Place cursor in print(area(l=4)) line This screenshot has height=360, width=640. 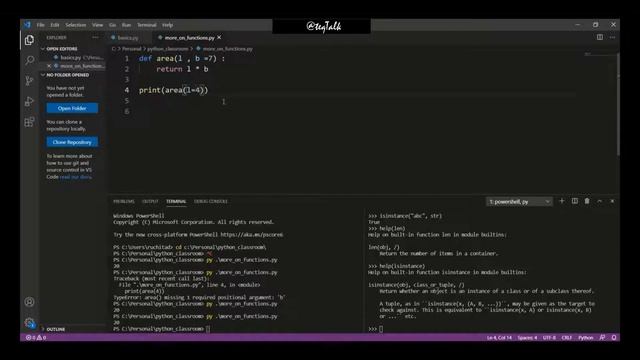[173, 90]
